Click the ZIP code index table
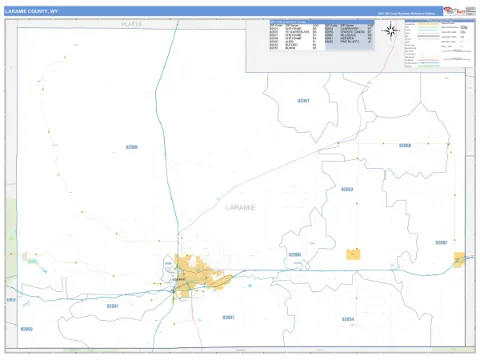The height and width of the screenshot is (360, 480). coord(322,35)
